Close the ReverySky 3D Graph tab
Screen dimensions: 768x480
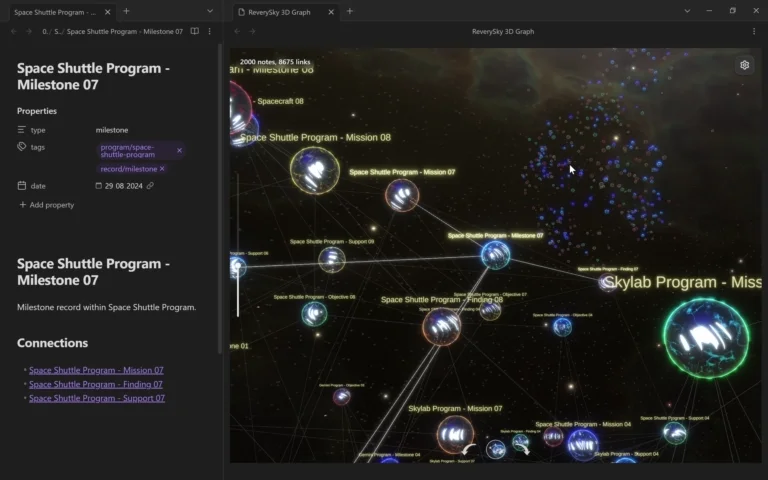(331, 12)
